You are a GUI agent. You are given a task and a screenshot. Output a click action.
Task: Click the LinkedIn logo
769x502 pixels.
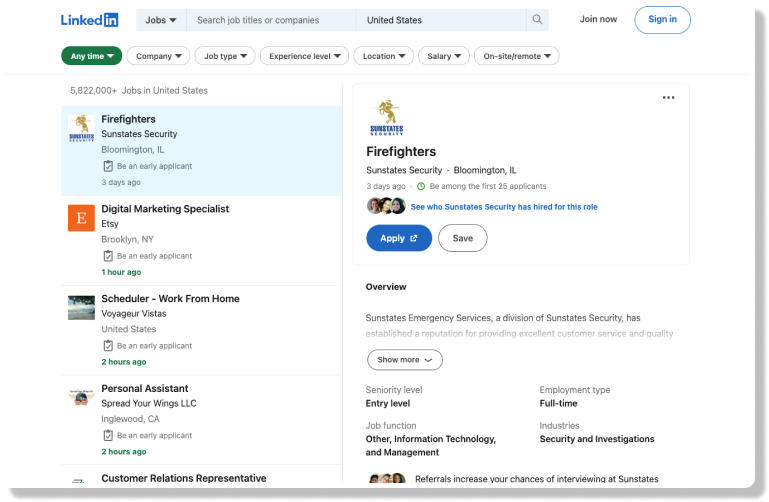(89, 20)
